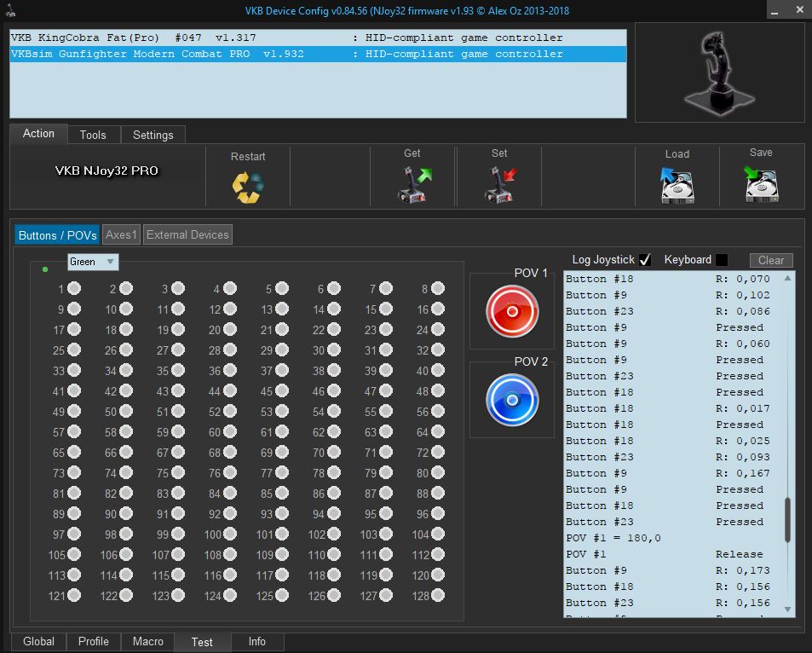The width and height of the screenshot is (812, 653).
Task: Click the log scroll up arrow
Action: (787, 279)
